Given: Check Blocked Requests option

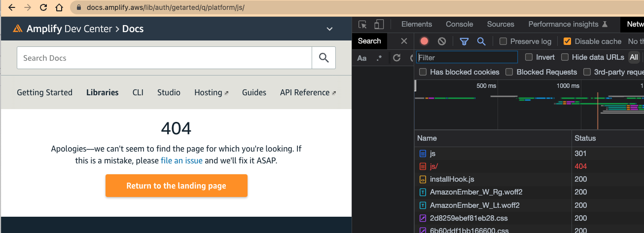Looking at the screenshot, I should click(x=509, y=72).
